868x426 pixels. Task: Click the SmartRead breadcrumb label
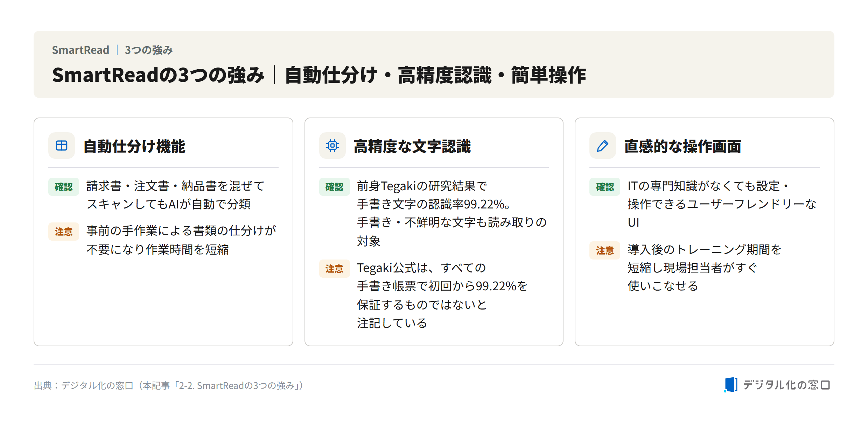[80, 50]
